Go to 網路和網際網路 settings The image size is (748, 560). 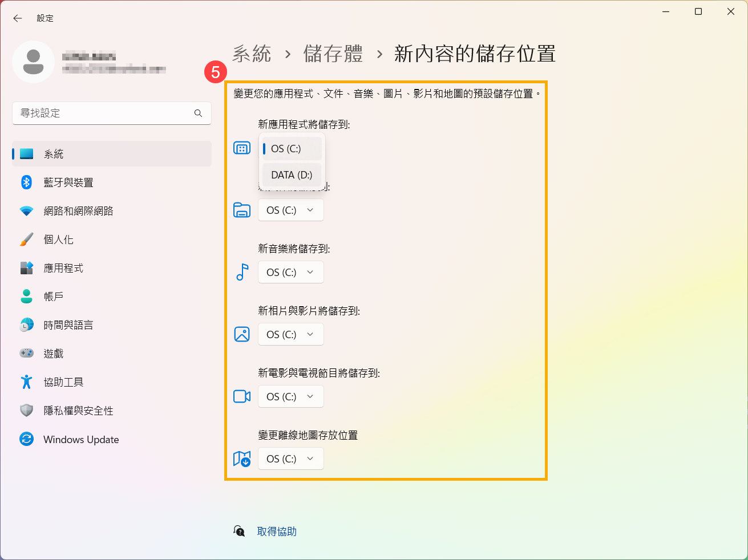coord(112,211)
